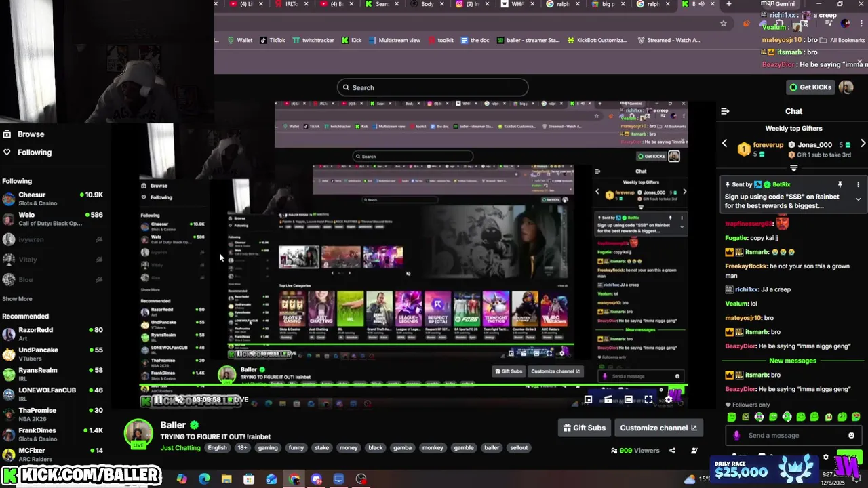The width and height of the screenshot is (868, 488).
Task: Click the Gift Subs button
Action: [584, 428]
